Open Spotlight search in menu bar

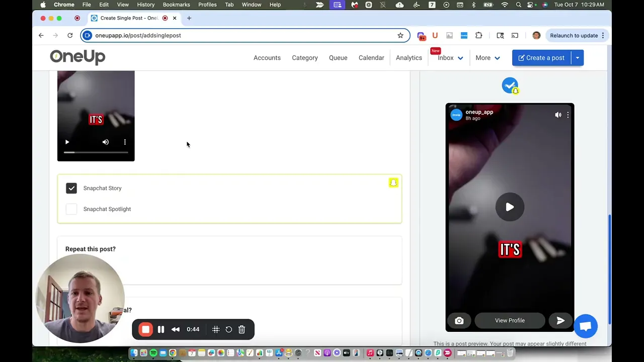[519, 5]
